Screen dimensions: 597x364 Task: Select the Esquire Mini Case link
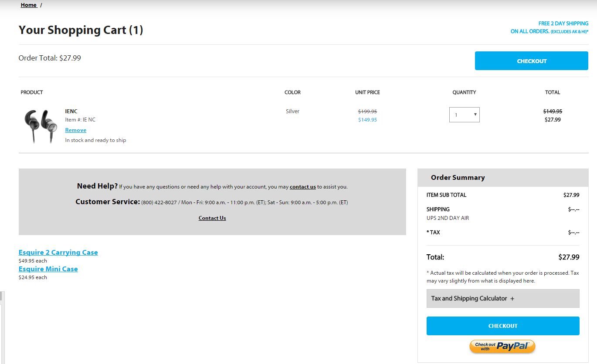pyautogui.click(x=48, y=269)
